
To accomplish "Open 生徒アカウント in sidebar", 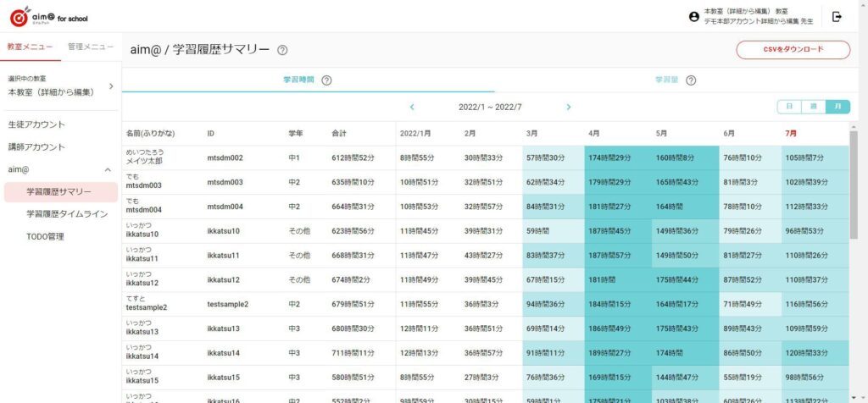I will pos(36,124).
